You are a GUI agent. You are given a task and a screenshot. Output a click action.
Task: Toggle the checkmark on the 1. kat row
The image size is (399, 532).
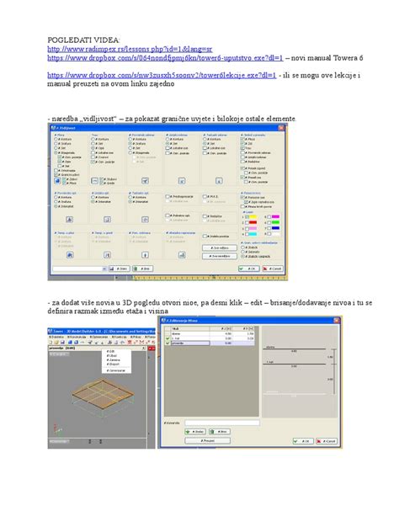pos(168,338)
